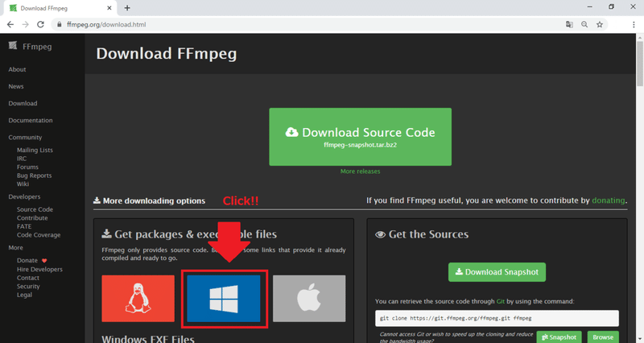644x343 pixels.
Task: Click the 'Windows EXE Files' heading
Action: [x=148, y=338]
